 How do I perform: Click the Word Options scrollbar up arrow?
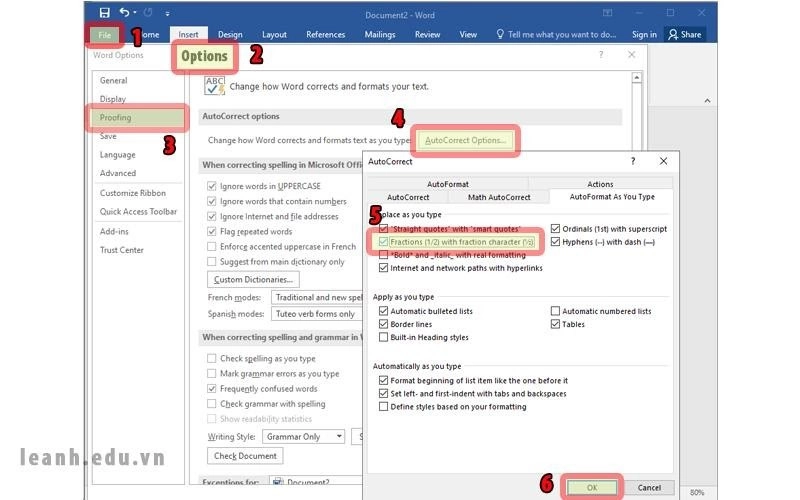pos(636,78)
